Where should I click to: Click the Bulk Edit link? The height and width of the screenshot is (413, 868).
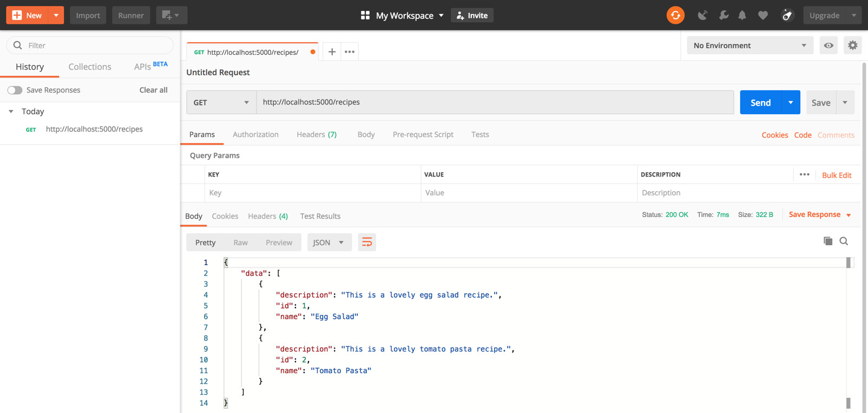(x=837, y=175)
